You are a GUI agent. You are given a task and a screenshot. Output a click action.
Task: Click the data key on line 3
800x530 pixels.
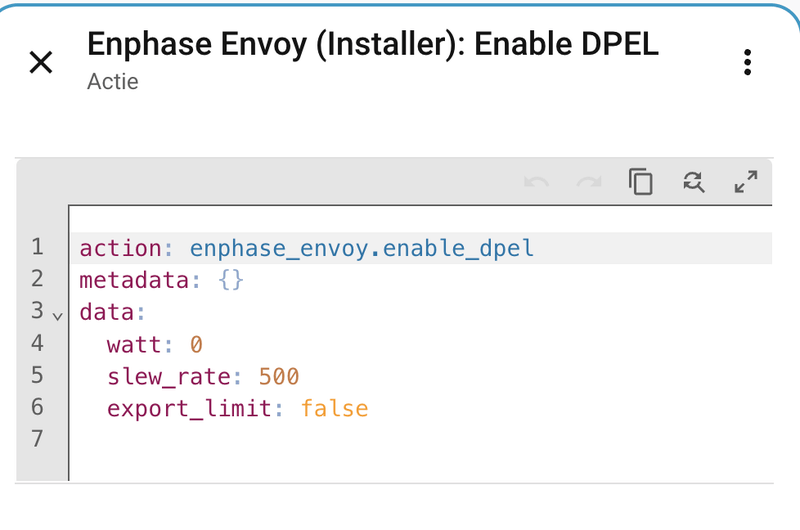106,312
